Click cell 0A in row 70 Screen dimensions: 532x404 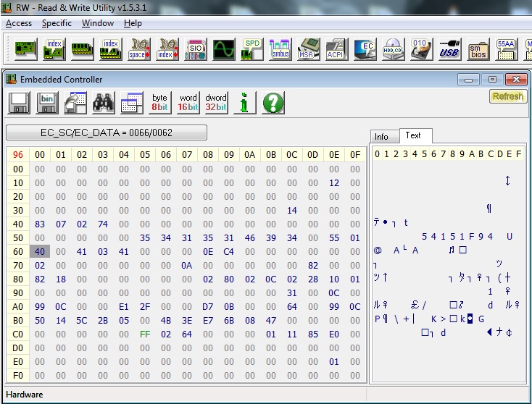tap(186, 266)
